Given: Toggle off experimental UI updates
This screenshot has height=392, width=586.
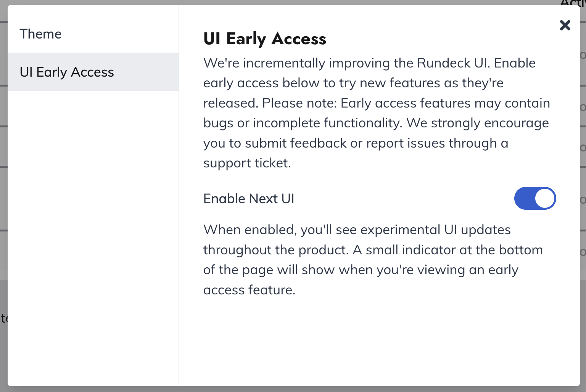Looking at the screenshot, I should [x=535, y=198].
